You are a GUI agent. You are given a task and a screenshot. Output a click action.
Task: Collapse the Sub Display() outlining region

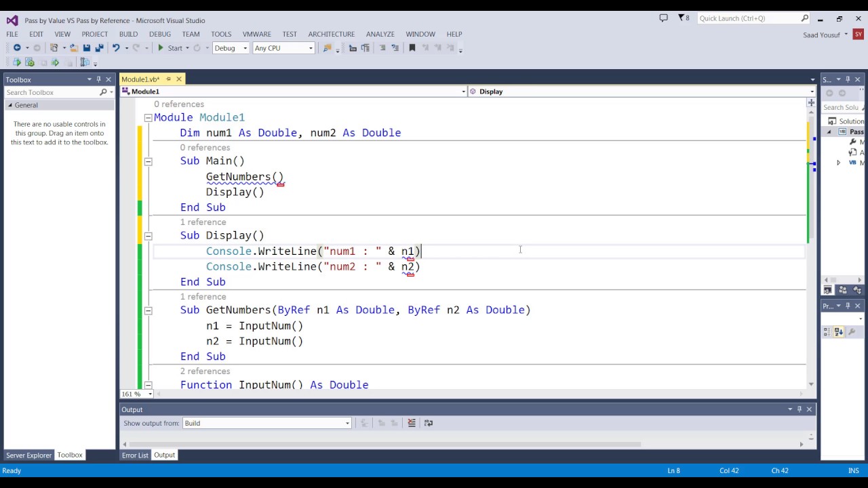point(148,236)
